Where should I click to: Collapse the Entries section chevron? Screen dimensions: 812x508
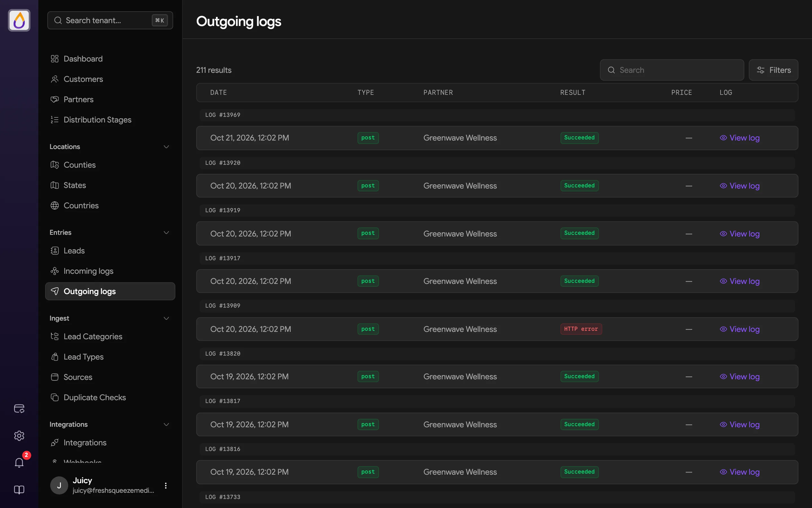tap(166, 233)
